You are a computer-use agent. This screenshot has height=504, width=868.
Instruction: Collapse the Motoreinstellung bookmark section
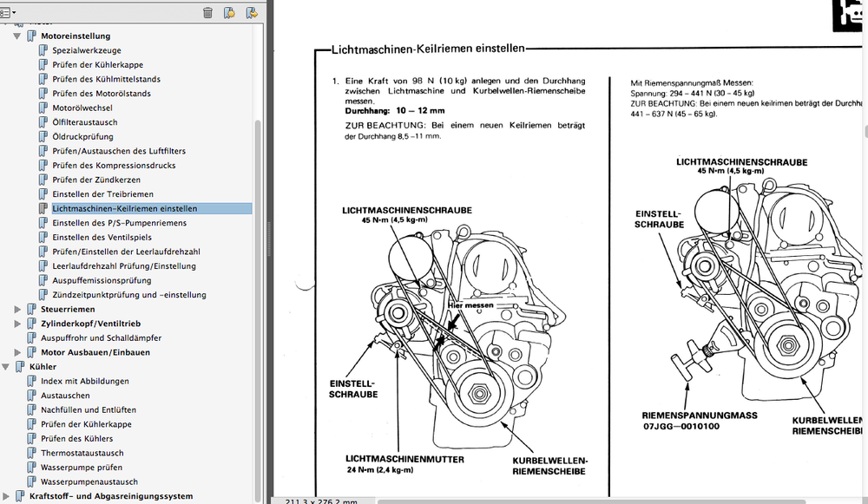click(18, 36)
